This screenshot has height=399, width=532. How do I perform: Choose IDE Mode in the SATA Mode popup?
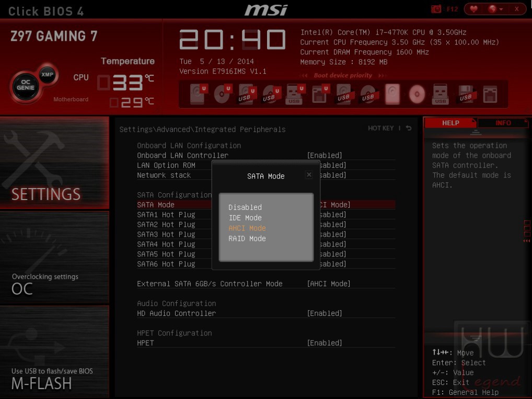coord(245,218)
